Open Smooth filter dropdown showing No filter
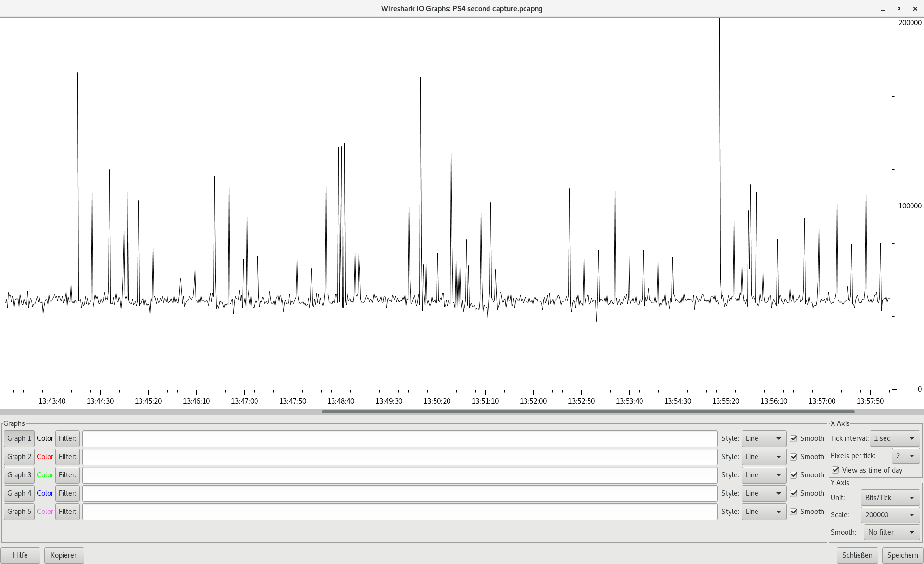The image size is (924, 564). point(891,532)
